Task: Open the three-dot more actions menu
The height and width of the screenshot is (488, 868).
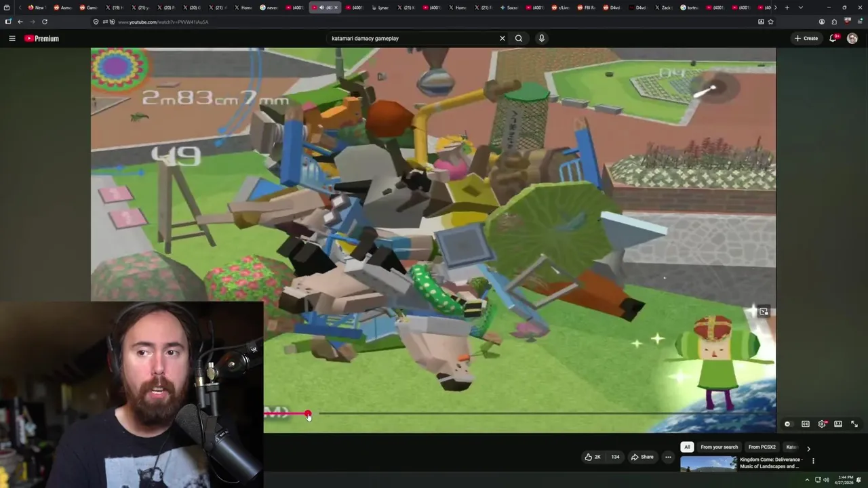Action: click(668, 457)
